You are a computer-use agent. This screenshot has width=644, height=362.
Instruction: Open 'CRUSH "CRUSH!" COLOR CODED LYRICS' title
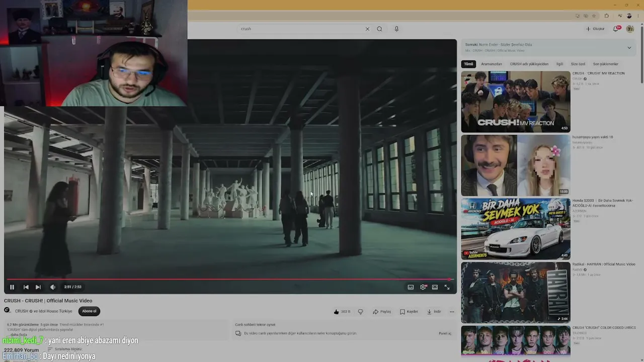(604, 328)
